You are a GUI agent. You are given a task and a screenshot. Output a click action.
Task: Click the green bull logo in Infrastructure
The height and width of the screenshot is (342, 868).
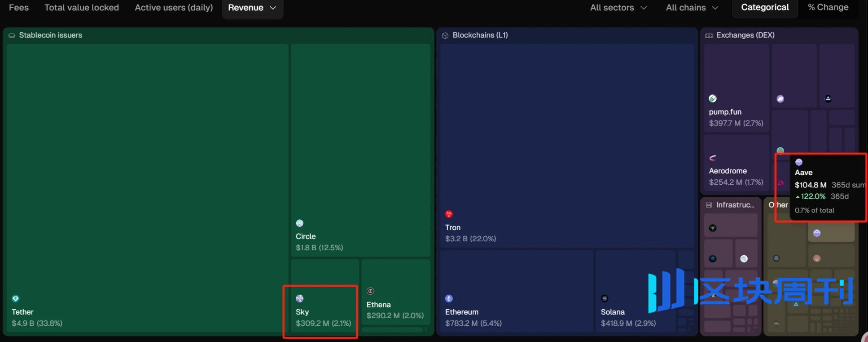point(713,228)
